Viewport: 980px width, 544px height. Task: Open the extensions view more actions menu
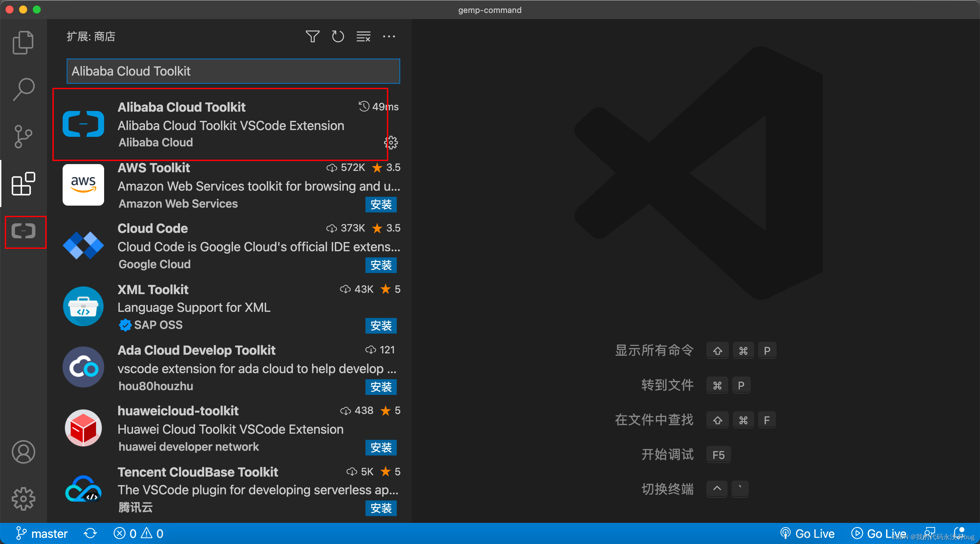point(389,36)
